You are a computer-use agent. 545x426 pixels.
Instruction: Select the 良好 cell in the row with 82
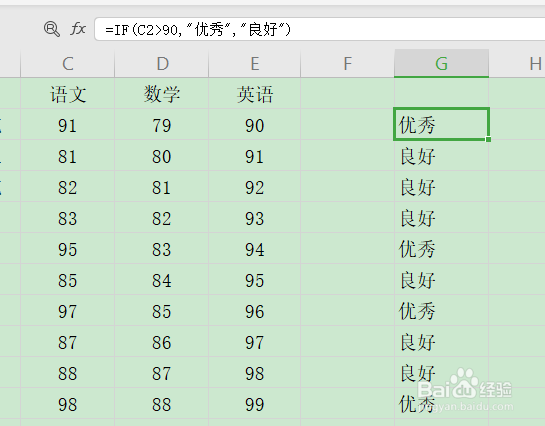441,186
